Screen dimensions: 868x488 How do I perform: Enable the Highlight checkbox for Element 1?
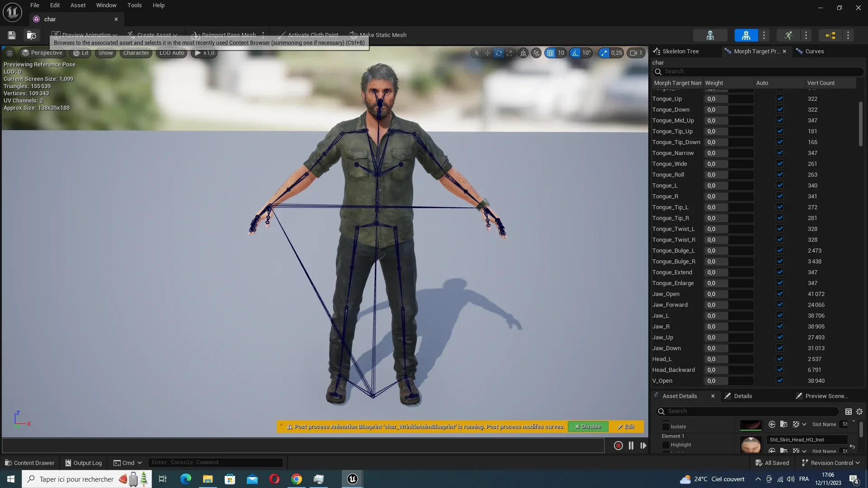pyautogui.click(x=665, y=445)
